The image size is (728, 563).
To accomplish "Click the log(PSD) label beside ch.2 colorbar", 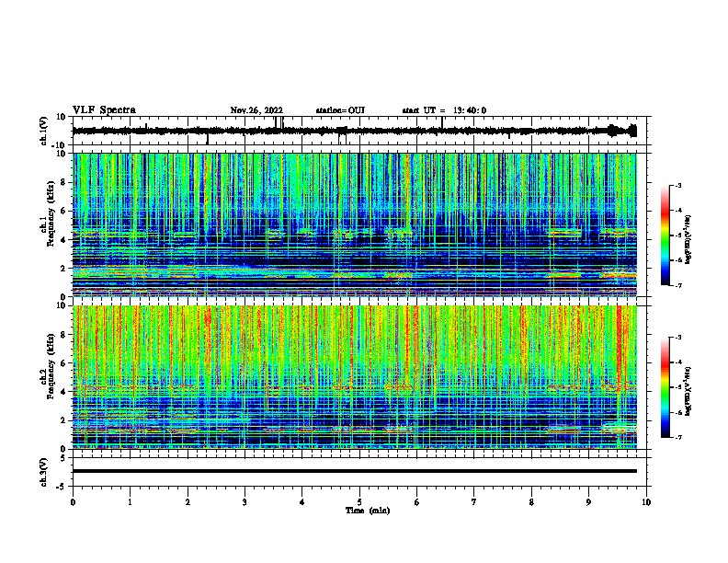I will (x=688, y=391).
